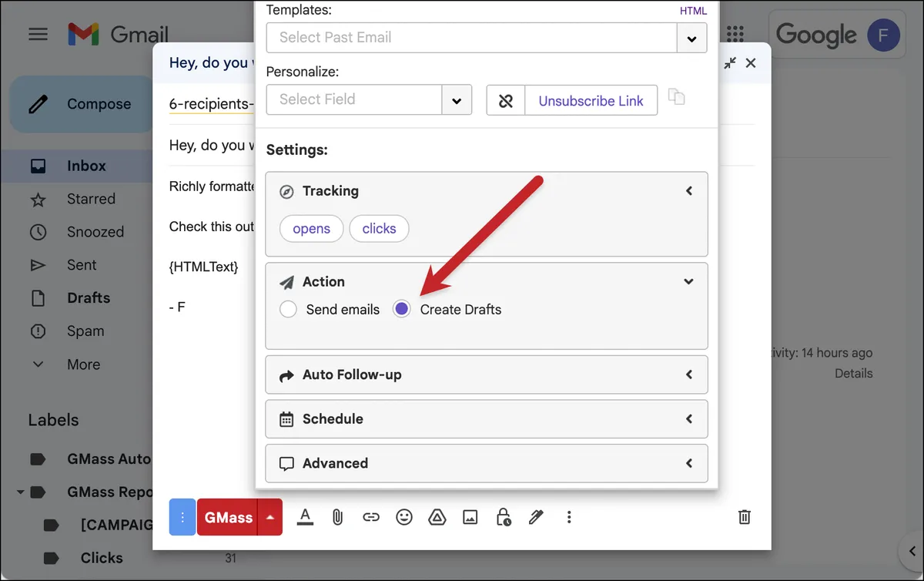Viewport: 924px width, 581px height.
Task: Open the Starred folder
Action: pos(91,199)
